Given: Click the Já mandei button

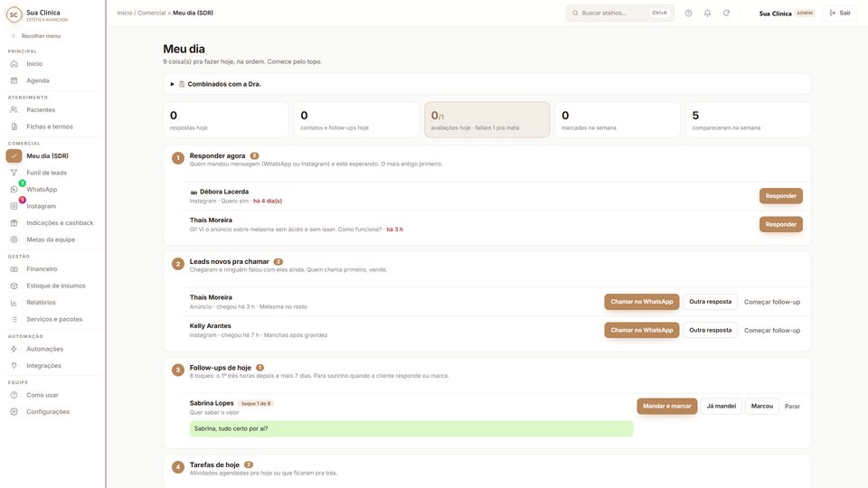Looking at the screenshot, I should [722, 406].
